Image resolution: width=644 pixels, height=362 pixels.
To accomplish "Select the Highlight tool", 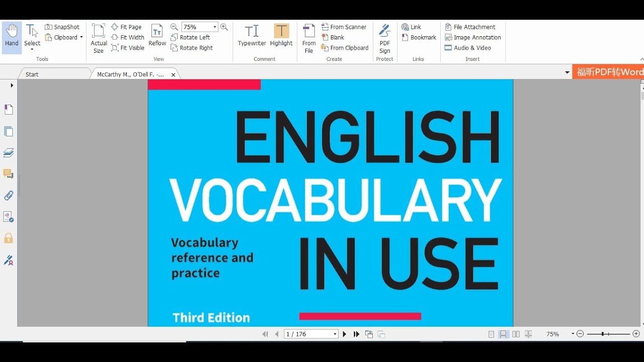I will click(x=281, y=35).
